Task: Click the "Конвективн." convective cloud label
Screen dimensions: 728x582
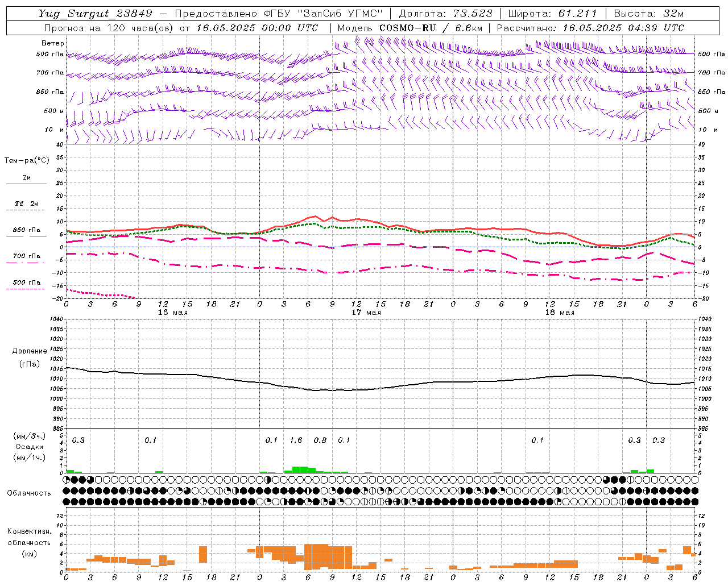Action: tap(29, 531)
